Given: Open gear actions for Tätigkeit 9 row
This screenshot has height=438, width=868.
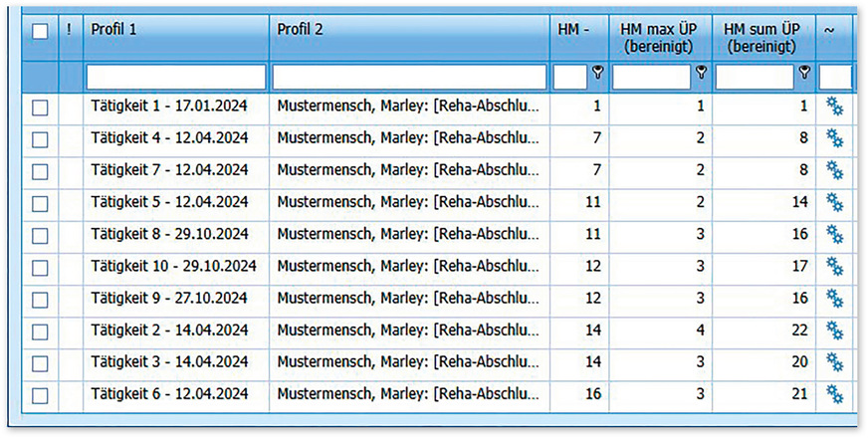Looking at the screenshot, I should pyautogui.click(x=834, y=299).
